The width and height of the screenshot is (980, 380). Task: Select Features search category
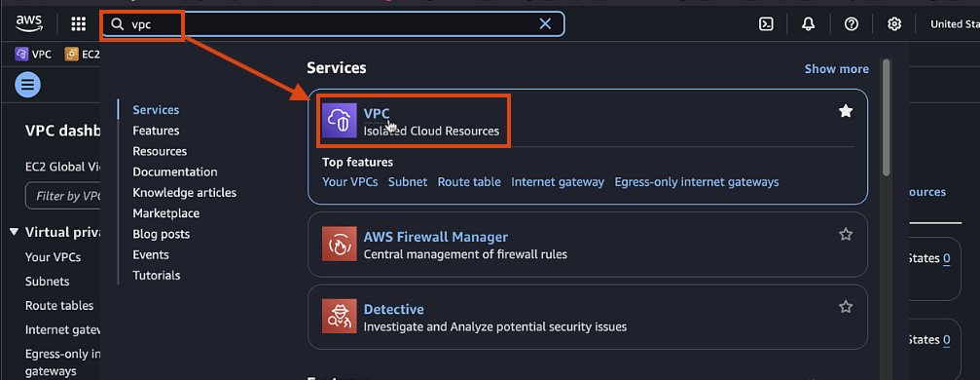tap(156, 131)
